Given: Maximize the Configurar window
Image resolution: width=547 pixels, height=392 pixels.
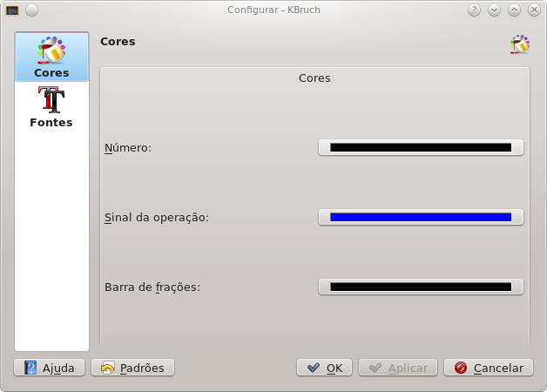Looking at the screenshot, I should [514, 10].
